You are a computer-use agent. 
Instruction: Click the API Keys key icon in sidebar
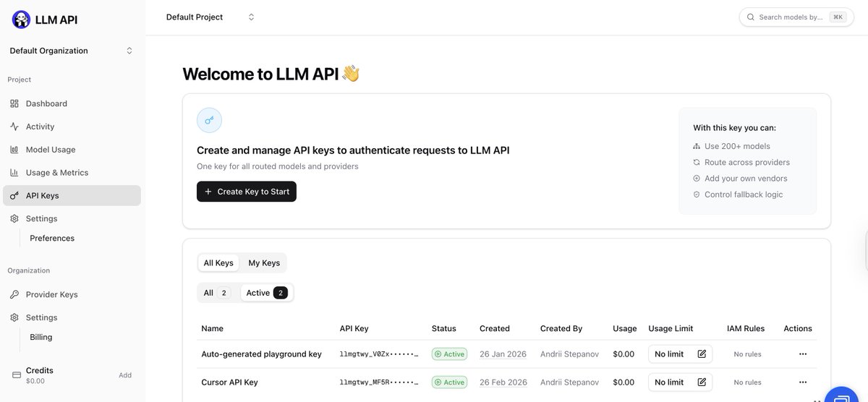14,196
